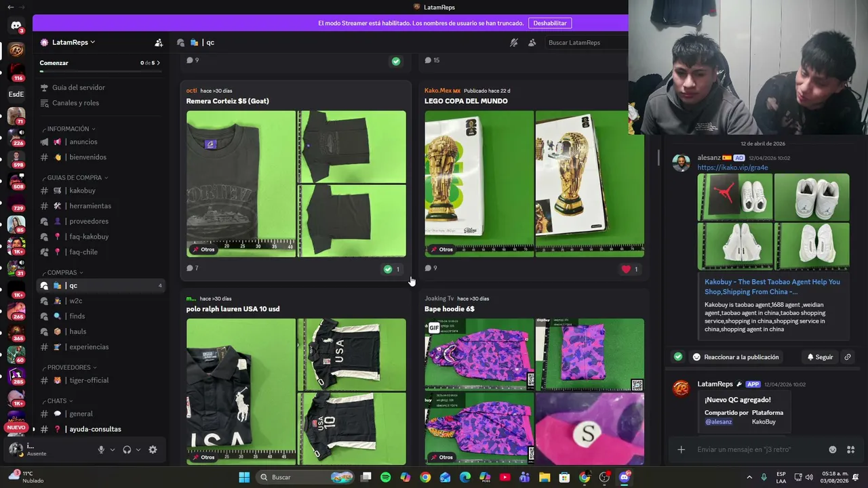Attach a file with plus icon

tap(681, 449)
